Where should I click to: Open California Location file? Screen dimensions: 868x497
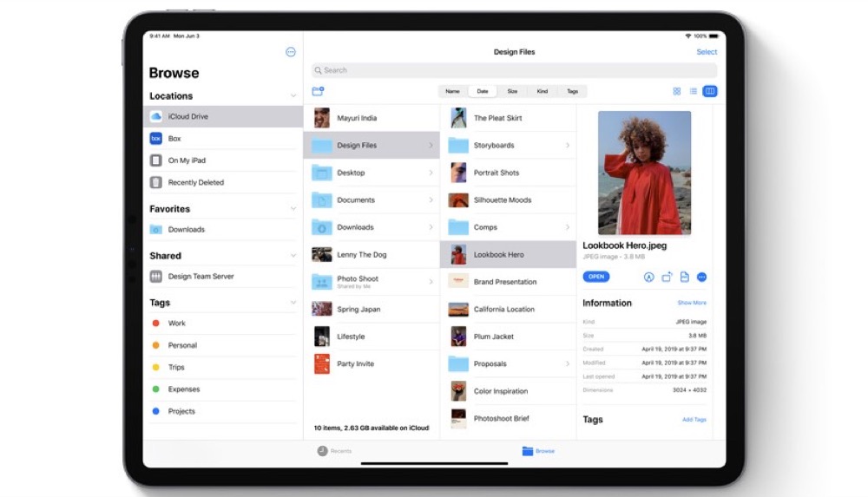[508, 310]
